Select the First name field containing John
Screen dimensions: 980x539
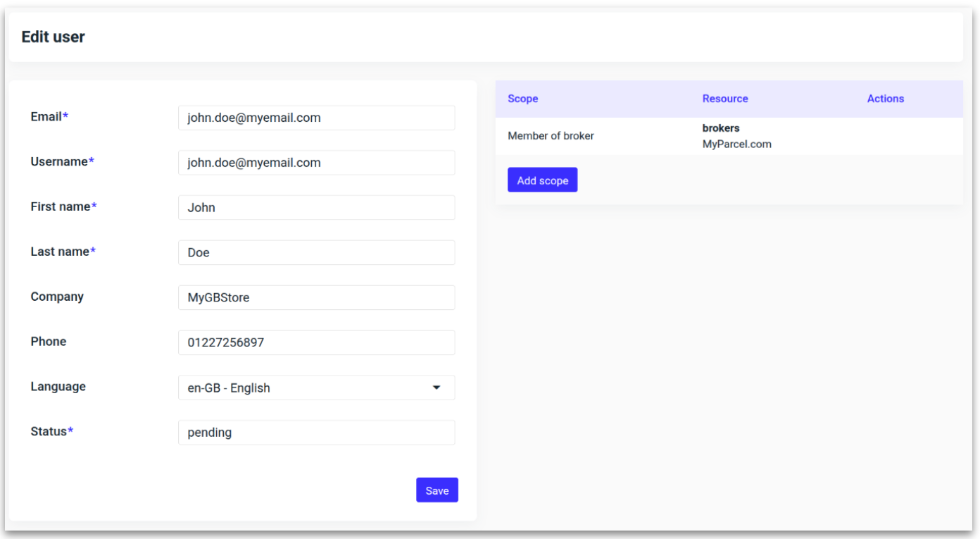[x=316, y=208]
